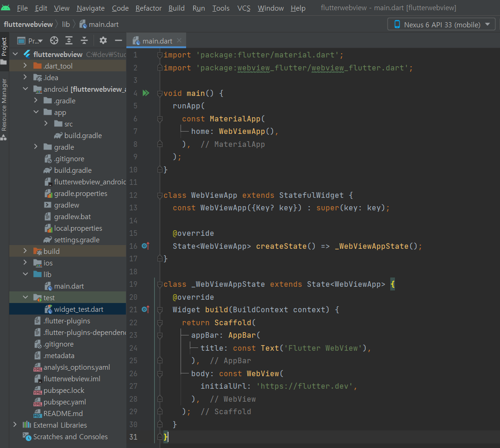Image resolution: width=500 pixels, height=448 pixels.
Task: Select flutterwebview.iml file
Action: [x=67, y=379]
